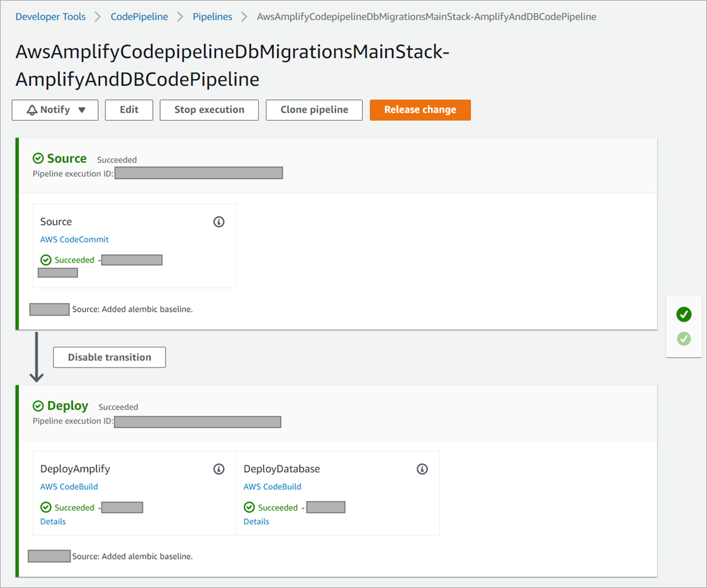Image resolution: width=707 pixels, height=588 pixels.
Task: Click the Disable transition button
Action: coord(110,357)
